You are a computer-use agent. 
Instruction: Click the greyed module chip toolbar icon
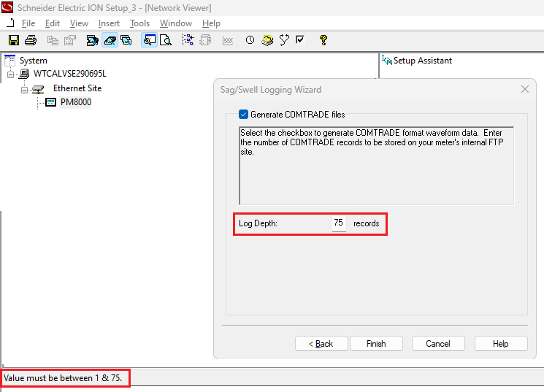tap(205, 40)
